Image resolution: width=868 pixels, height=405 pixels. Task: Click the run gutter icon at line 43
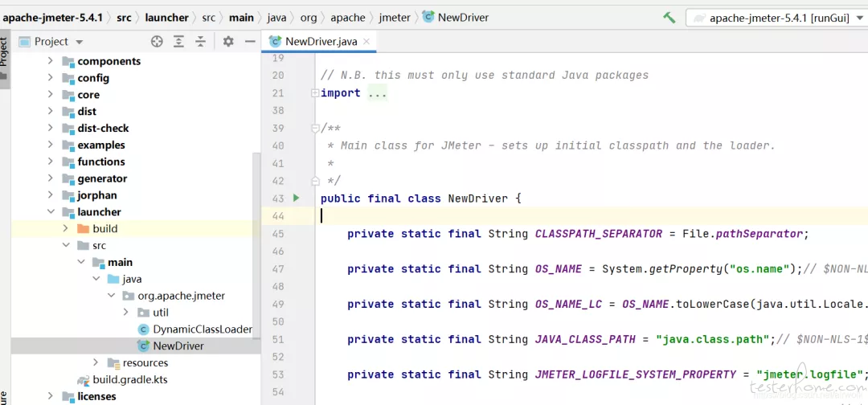(296, 198)
